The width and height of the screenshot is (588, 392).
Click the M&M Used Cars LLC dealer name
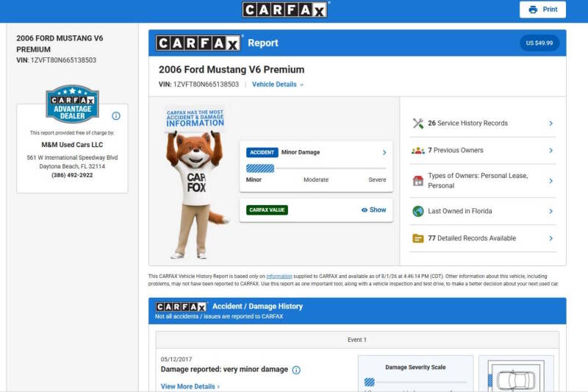point(72,145)
